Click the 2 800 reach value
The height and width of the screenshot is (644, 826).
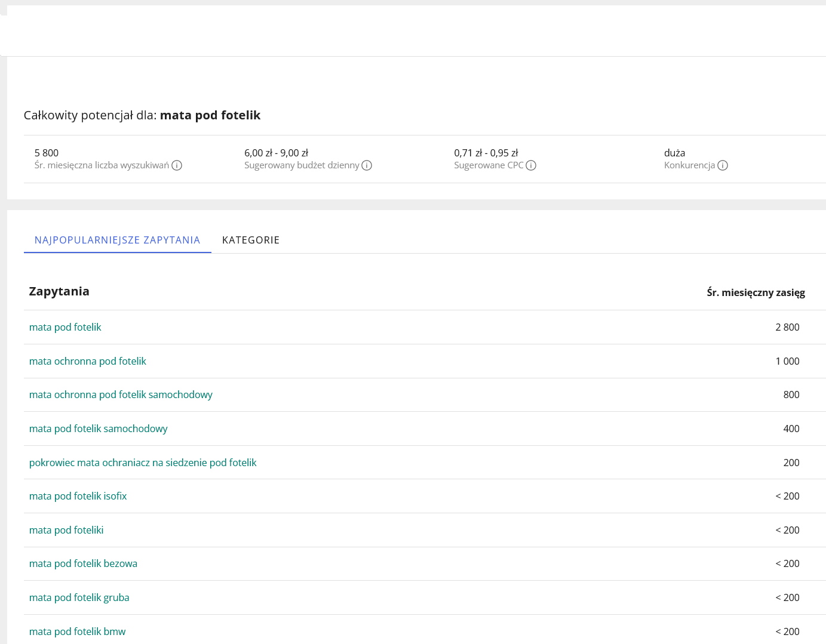(787, 327)
